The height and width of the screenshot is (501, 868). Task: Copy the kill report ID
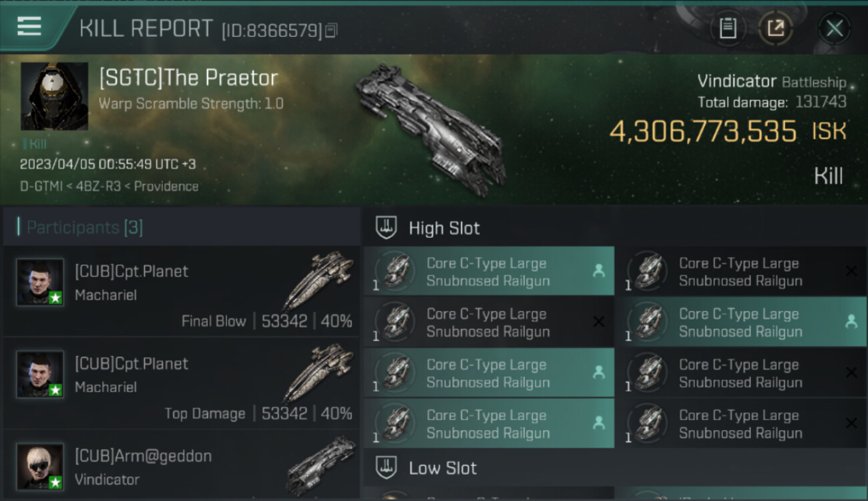click(x=332, y=30)
